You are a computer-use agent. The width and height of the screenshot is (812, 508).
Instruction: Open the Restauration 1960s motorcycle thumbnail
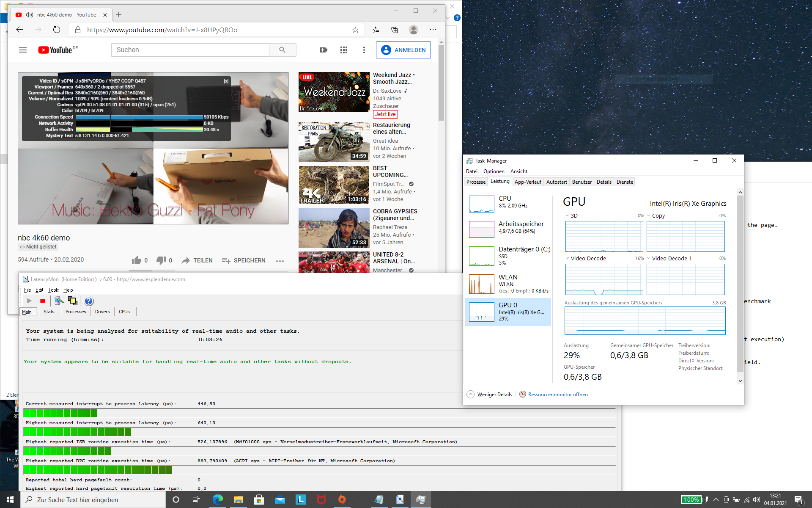coord(334,142)
